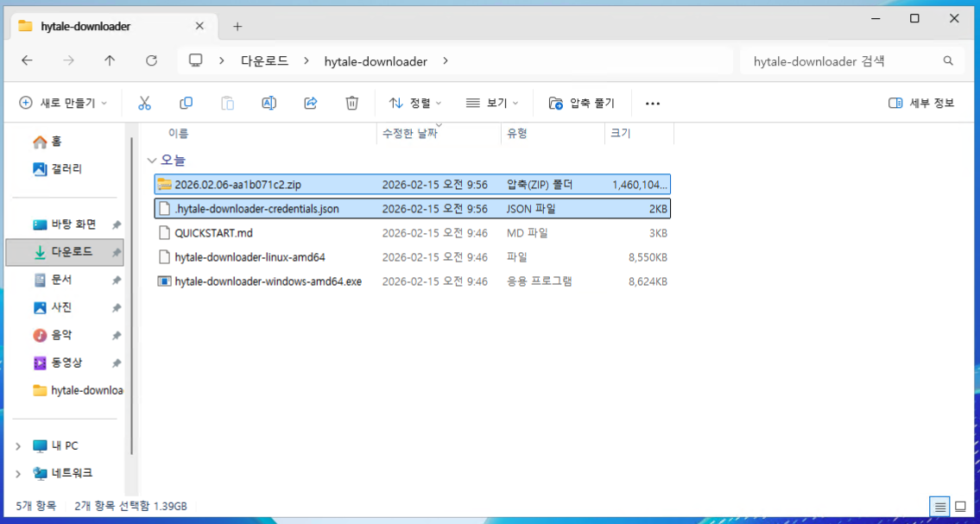Select hytale-downloader-windows-amd64.exe file
The image size is (980, 524).
[x=413, y=281]
